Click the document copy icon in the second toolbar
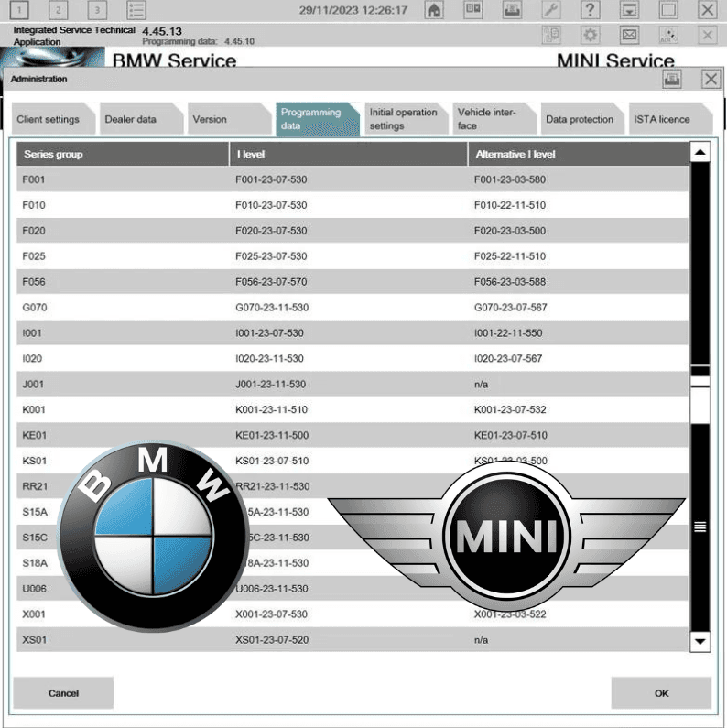 (x=551, y=35)
